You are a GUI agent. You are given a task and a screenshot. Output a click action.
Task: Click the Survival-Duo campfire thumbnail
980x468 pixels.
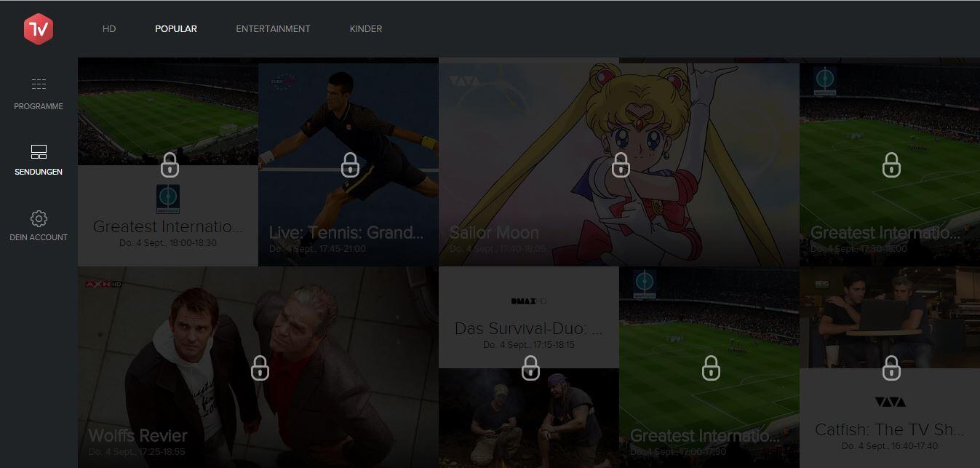pyautogui.click(x=529, y=418)
